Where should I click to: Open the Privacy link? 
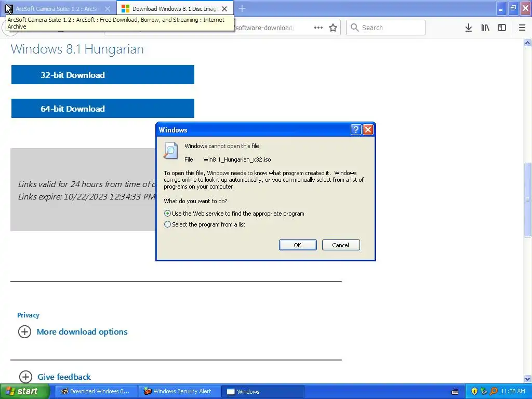pyautogui.click(x=28, y=315)
